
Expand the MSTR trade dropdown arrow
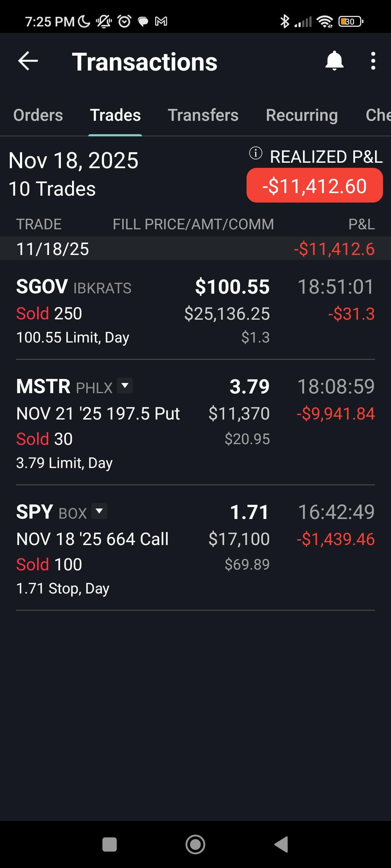[x=125, y=386]
